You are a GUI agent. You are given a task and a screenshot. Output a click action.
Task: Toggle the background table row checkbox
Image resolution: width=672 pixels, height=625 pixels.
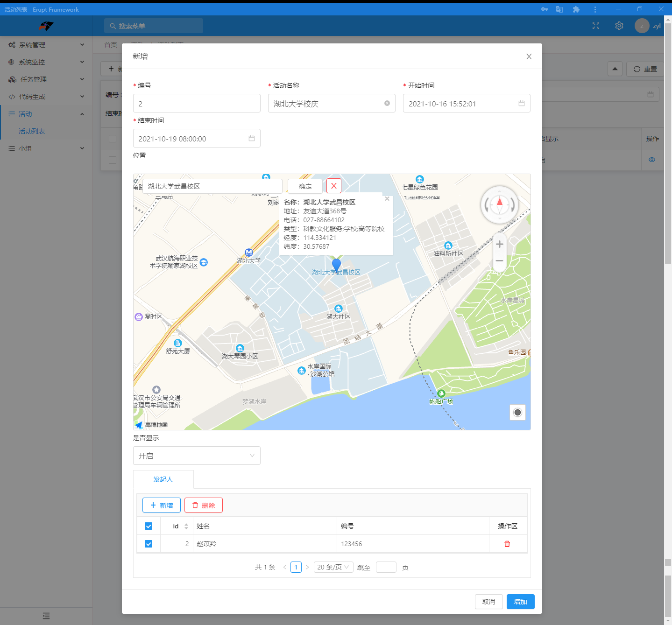[113, 160]
